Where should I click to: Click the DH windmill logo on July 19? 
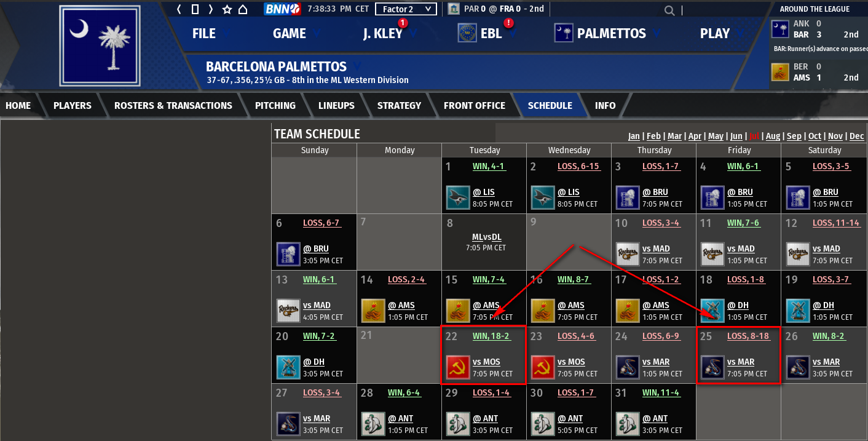tap(797, 311)
